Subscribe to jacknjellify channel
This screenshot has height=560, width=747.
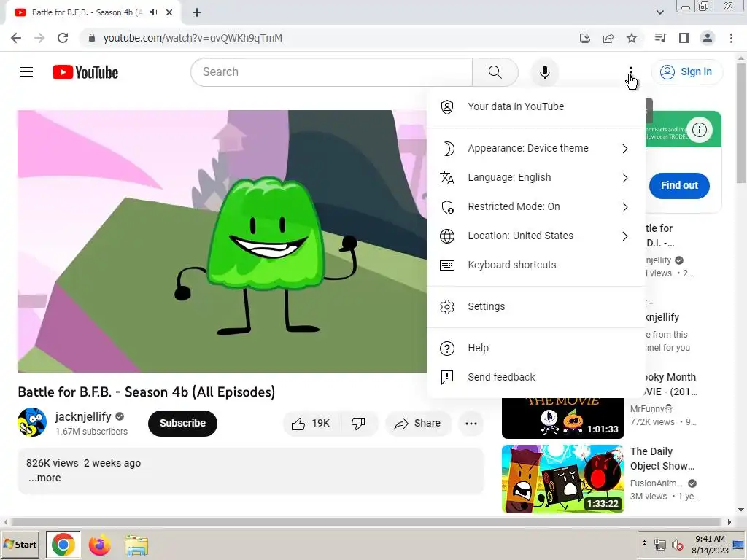click(182, 424)
